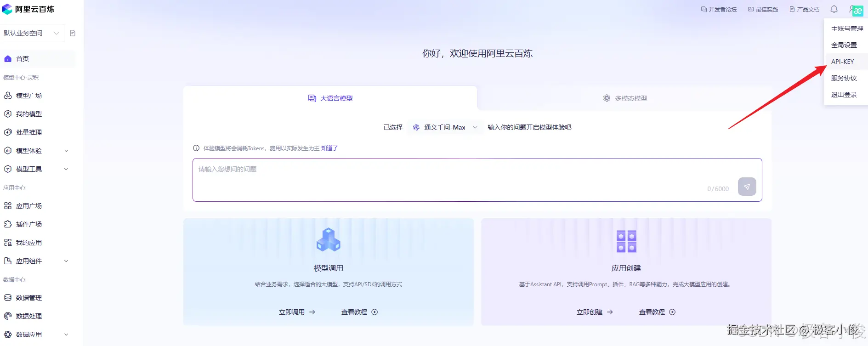Click the 通义千问 model logo icon
Image resolution: width=868 pixels, height=346 pixels.
coord(416,127)
